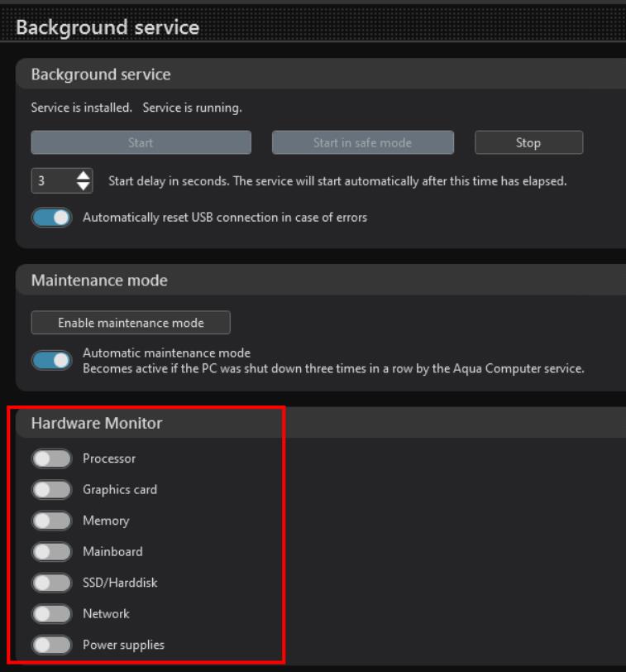The height and width of the screenshot is (672, 626).
Task: Click the start delay seconds input field
Action: click(x=51, y=180)
